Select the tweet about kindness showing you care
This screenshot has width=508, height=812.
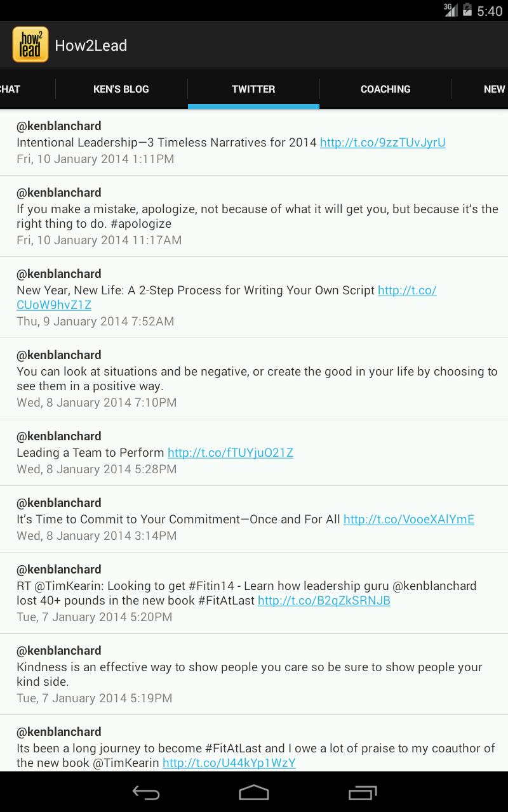[x=254, y=674]
